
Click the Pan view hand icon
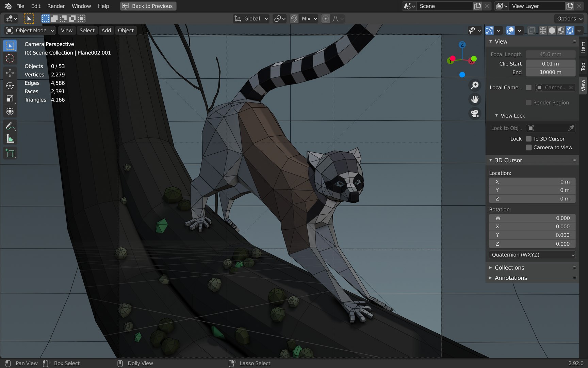tap(475, 99)
